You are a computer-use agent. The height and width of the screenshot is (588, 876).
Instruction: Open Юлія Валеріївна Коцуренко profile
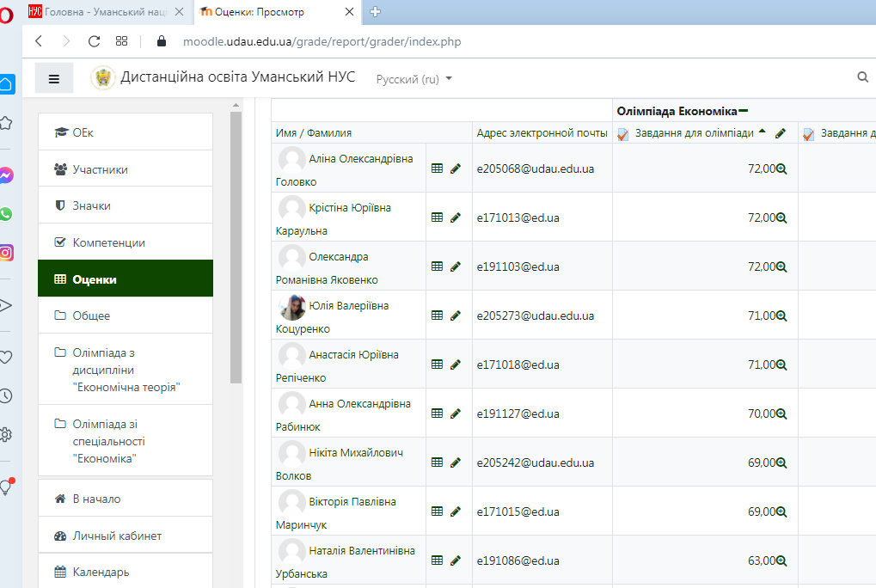pos(332,317)
